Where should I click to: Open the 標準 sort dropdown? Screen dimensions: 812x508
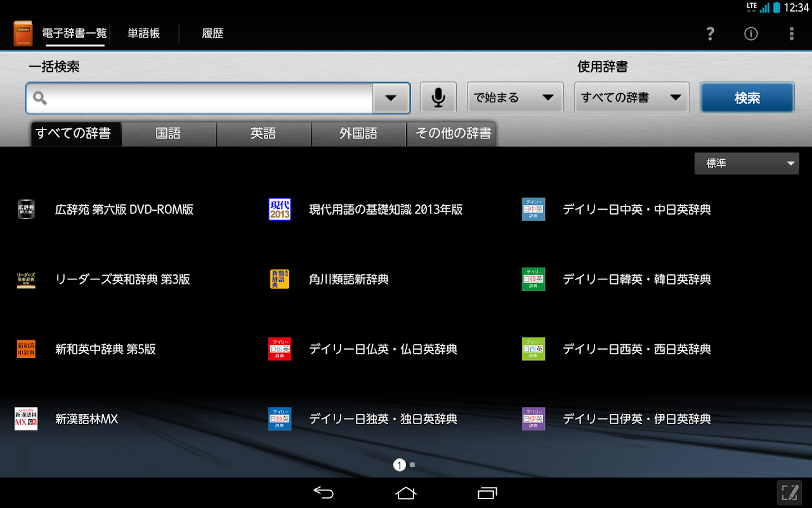point(747,163)
